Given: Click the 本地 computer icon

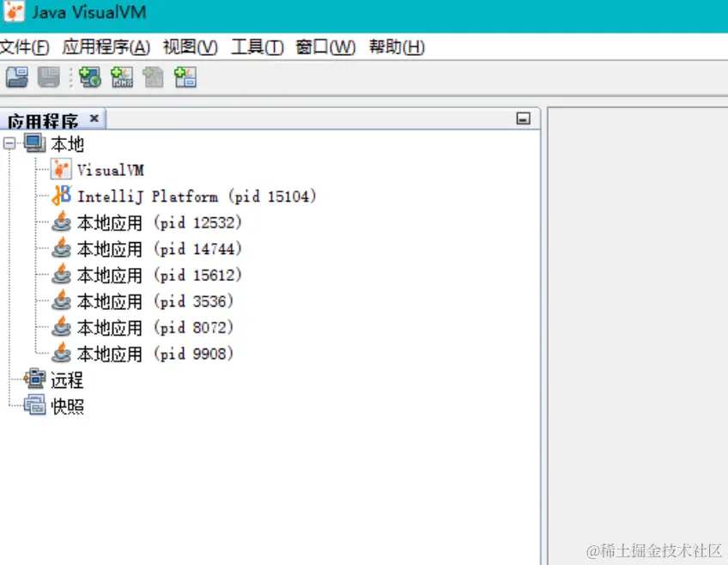Looking at the screenshot, I should click(x=35, y=143).
